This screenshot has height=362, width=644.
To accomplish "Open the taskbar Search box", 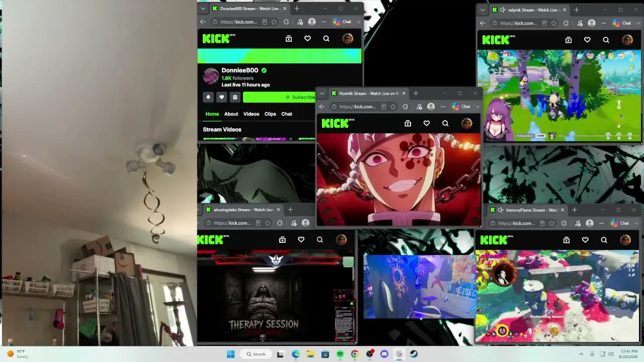I will pos(256,354).
